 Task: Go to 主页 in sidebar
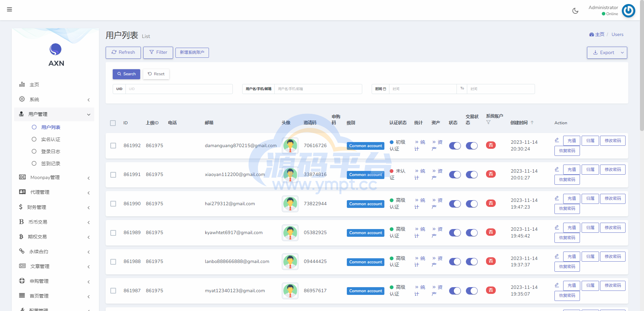point(54,85)
